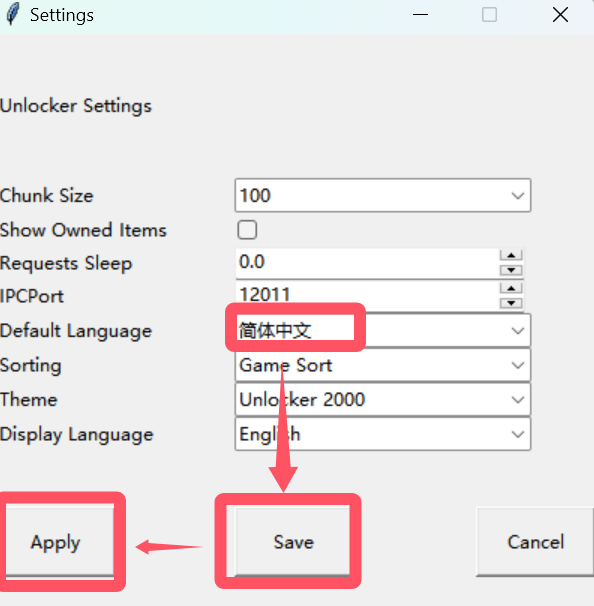Minimize the Settings window
This screenshot has width=594, height=606.
click(x=420, y=15)
